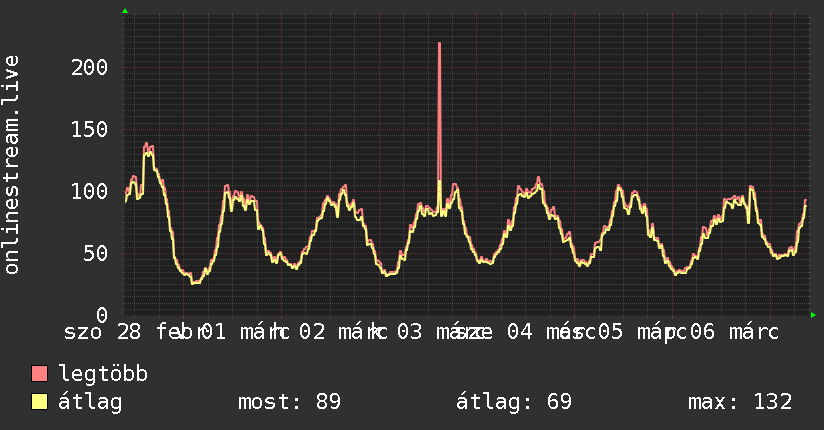
Task: Click the 06 márc date label
Action: [x=734, y=332]
